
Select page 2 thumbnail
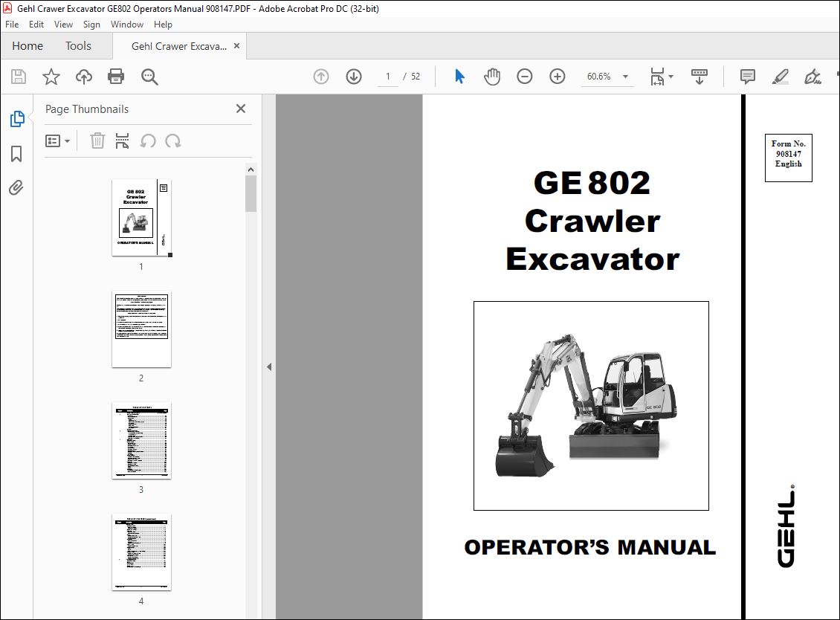141,329
